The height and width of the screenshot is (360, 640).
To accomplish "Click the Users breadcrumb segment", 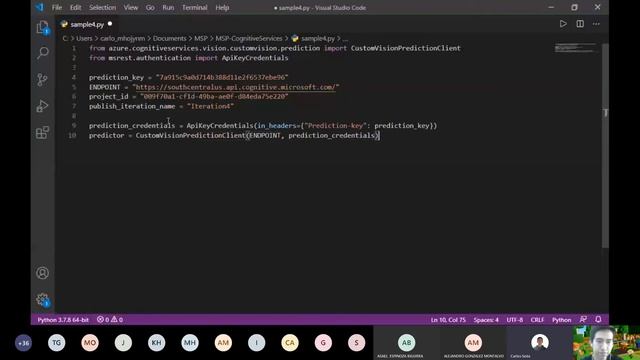I will [x=84, y=38].
